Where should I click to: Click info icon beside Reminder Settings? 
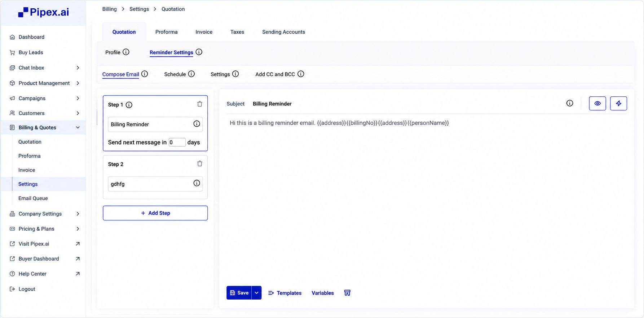pos(199,52)
